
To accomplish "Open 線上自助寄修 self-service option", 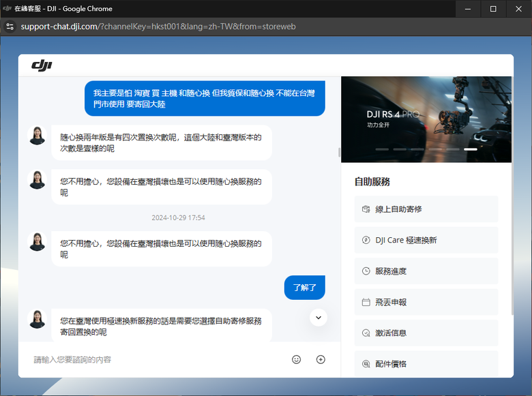I will click(x=426, y=209).
